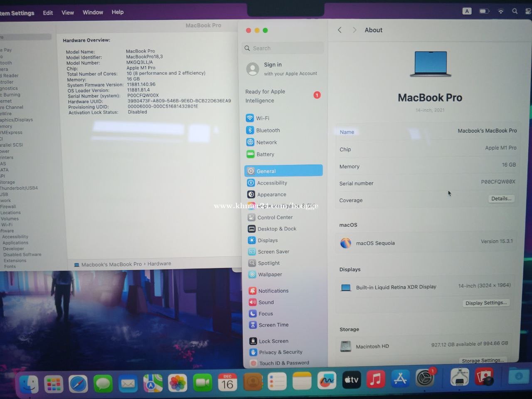The image size is (532, 399).
Task: Select Thunderbolt/USB4 in System Information list
Action: (19, 188)
